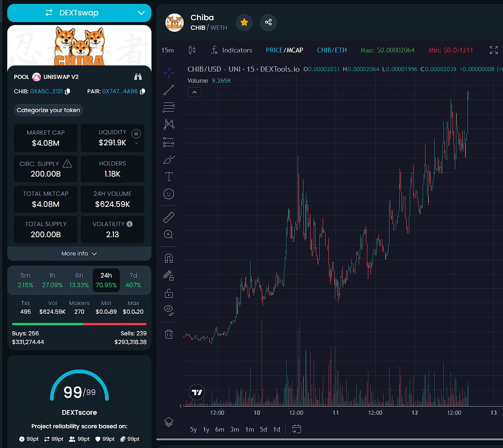Open the CHIB contract address link
The width and height of the screenshot is (503, 448).
point(47,91)
